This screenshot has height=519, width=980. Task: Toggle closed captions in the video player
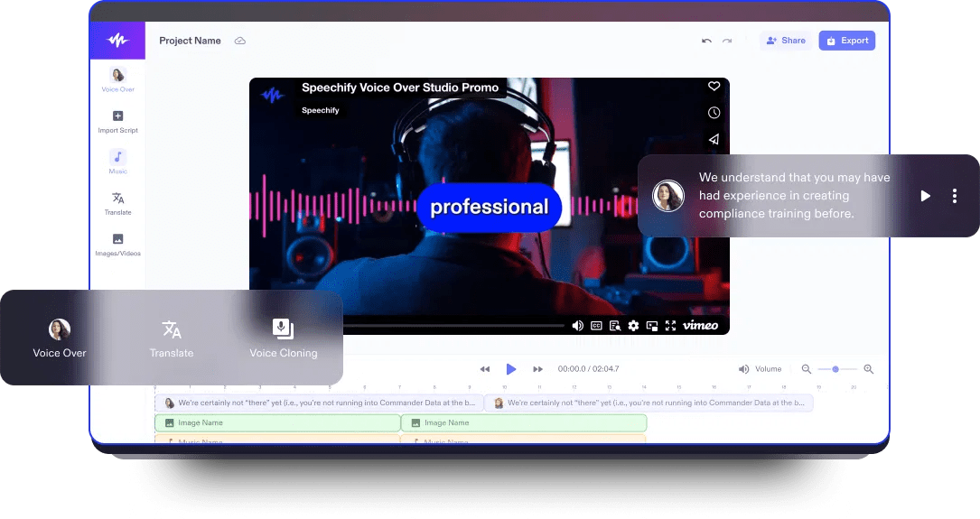tap(596, 325)
